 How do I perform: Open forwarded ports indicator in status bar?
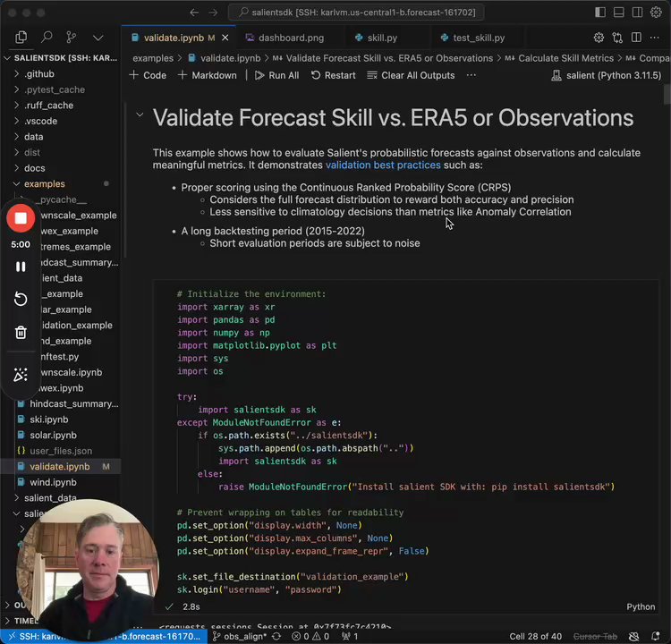coord(350,636)
